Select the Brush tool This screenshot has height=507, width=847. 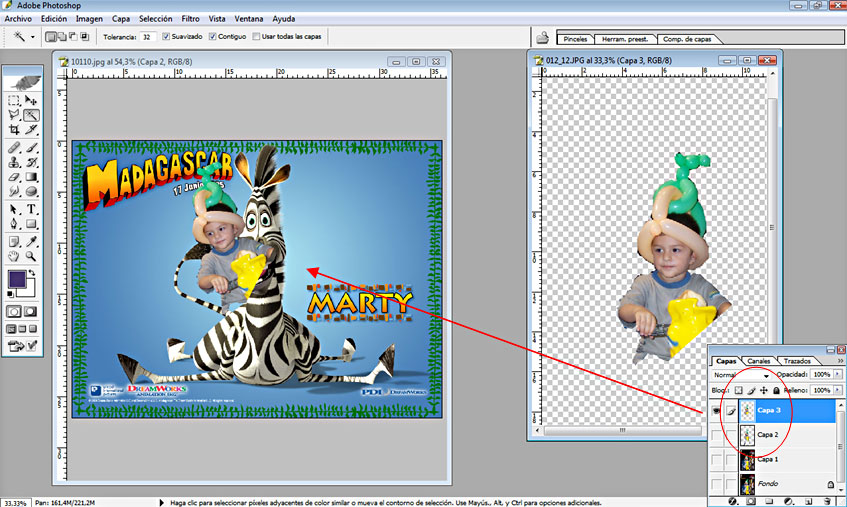31,147
